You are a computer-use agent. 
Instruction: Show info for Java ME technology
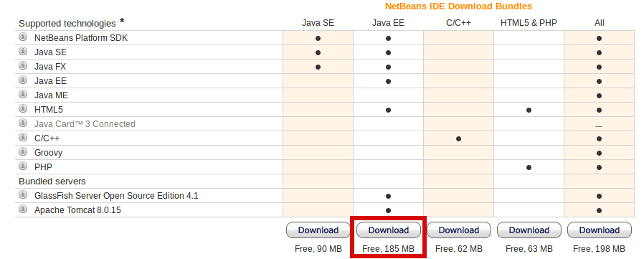click(x=23, y=95)
